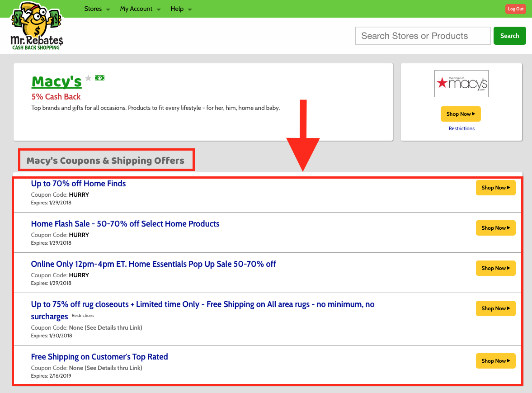
Task: Open the Macy's store title link
Action: (56, 81)
